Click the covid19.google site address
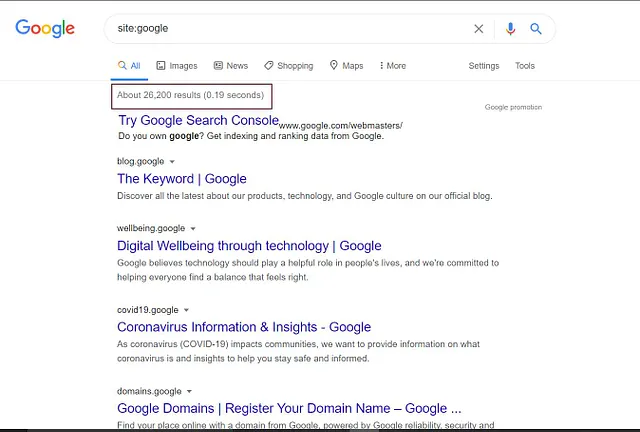This screenshot has width=640, height=432. (x=148, y=310)
